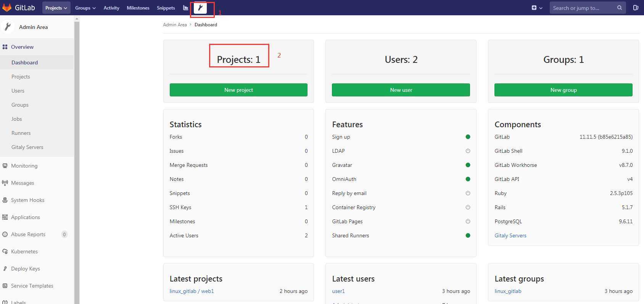Click the GitLab fox logo
644x304 pixels.
(x=7, y=8)
